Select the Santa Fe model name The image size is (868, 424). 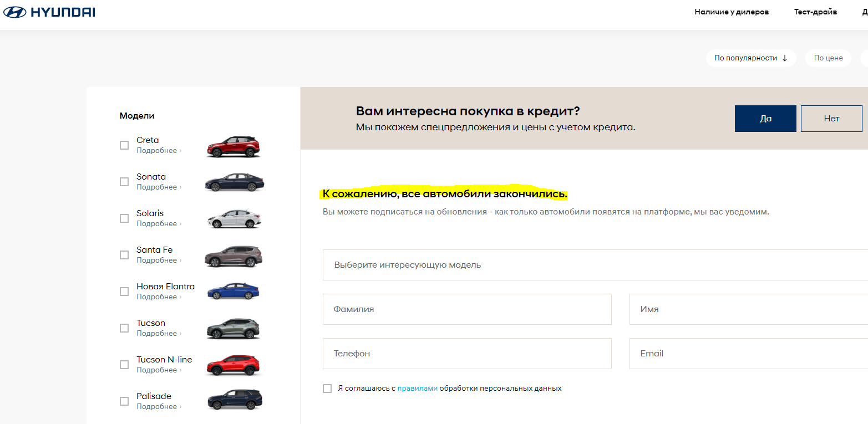155,250
